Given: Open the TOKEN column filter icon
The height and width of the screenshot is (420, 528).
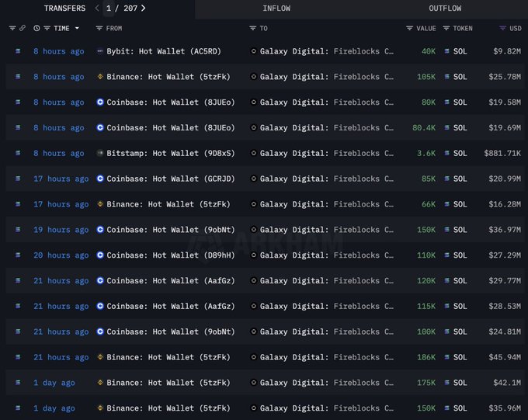Looking at the screenshot, I should click(446, 28).
